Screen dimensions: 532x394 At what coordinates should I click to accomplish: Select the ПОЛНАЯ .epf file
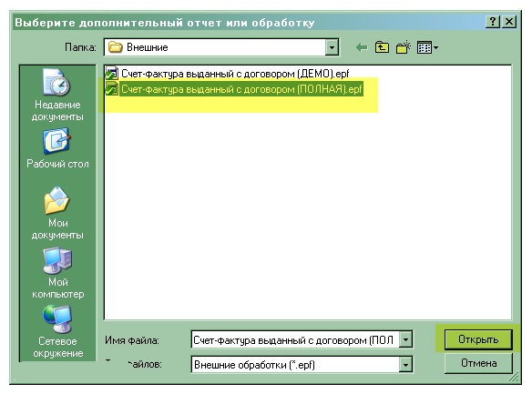pyautogui.click(x=234, y=89)
